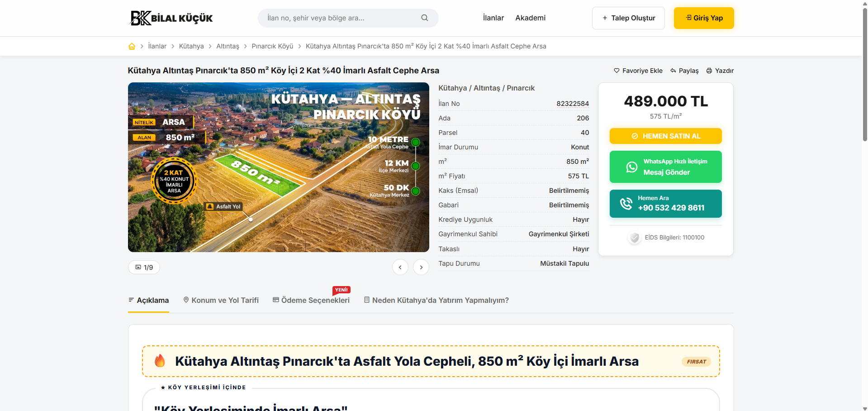Viewport: 868px width, 411px height.
Task: Click the FIRSAT badge in the banner
Action: (x=696, y=362)
